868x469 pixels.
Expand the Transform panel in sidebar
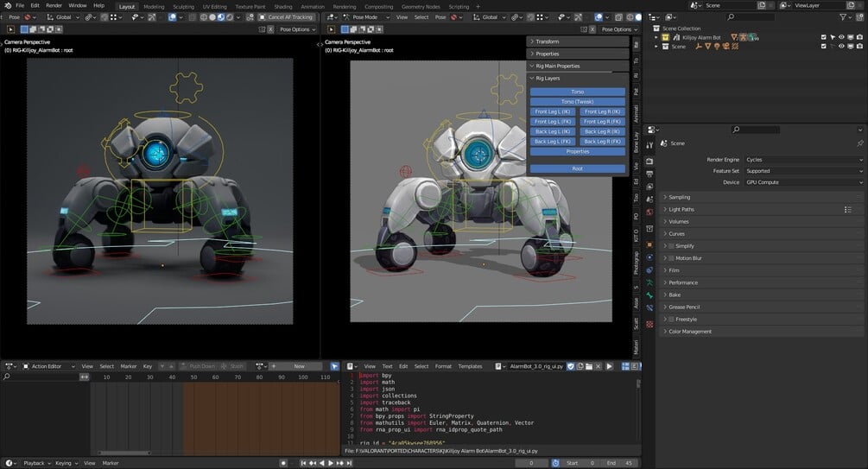(578, 41)
